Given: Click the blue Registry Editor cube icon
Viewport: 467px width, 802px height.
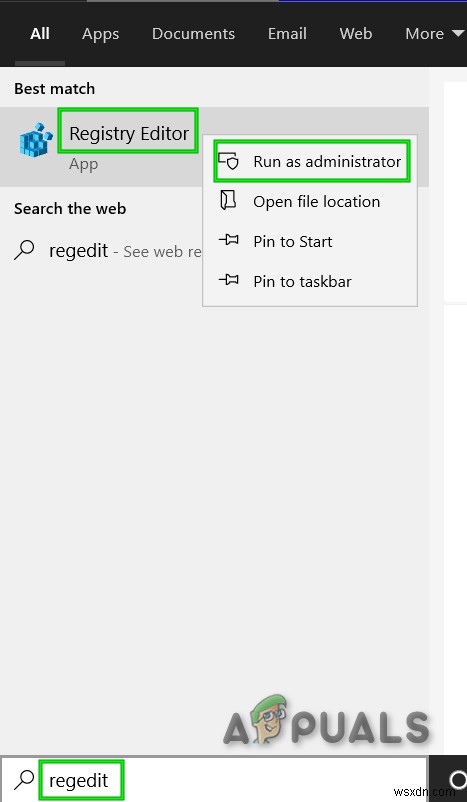Looking at the screenshot, I should (36, 140).
